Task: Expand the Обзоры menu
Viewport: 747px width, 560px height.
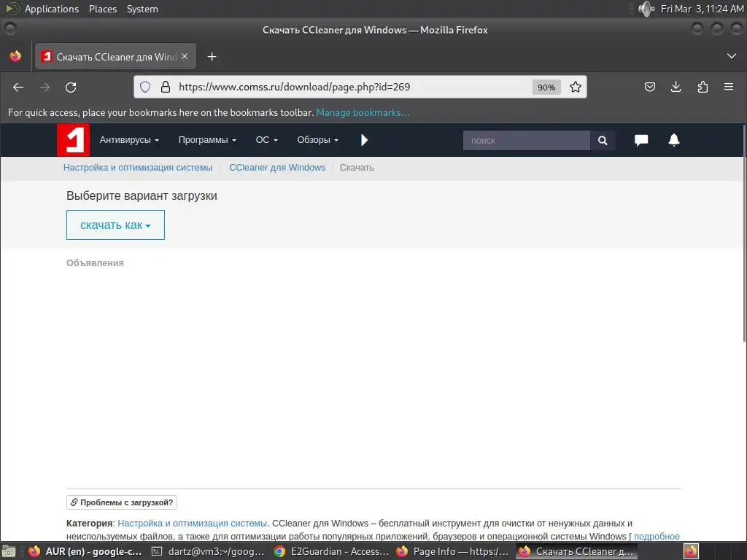Action: [318, 140]
